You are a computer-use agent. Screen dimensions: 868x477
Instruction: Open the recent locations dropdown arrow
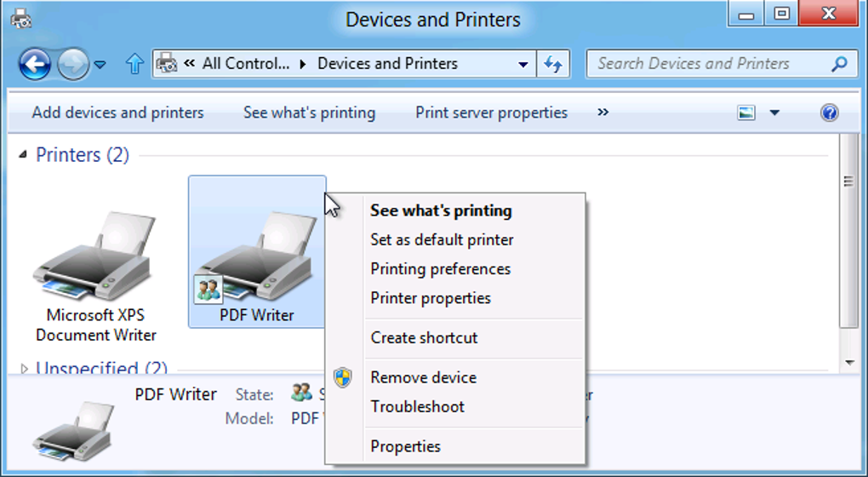pyautogui.click(x=100, y=65)
